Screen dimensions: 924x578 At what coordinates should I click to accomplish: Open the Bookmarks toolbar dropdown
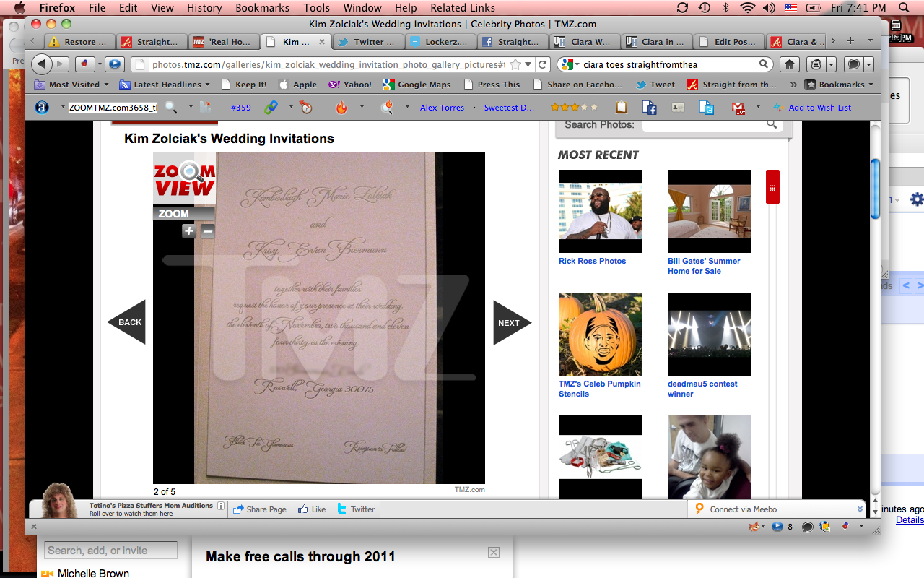click(839, 85)
